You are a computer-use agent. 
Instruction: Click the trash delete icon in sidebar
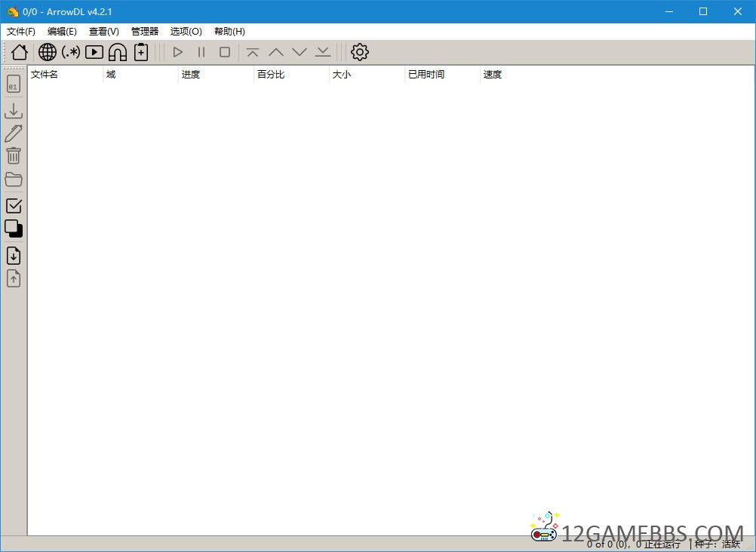[x=14, y=156]
